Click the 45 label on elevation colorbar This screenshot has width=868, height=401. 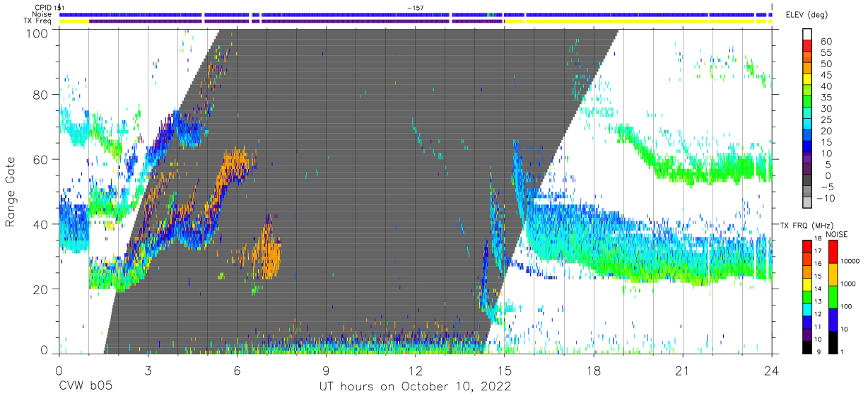(826, 75)
